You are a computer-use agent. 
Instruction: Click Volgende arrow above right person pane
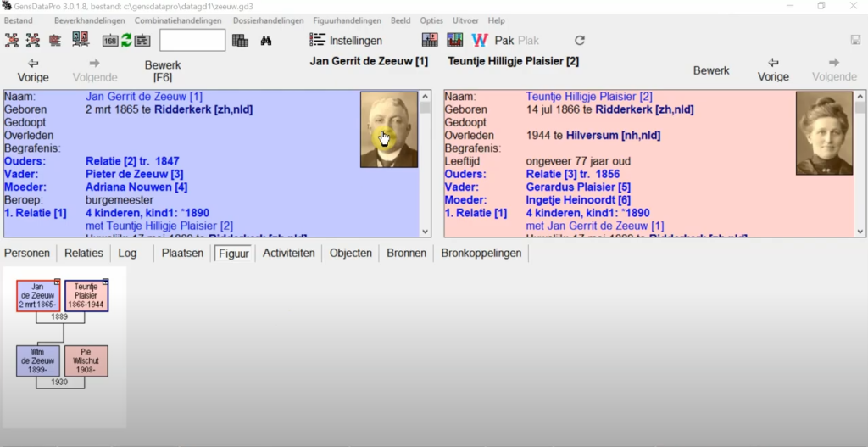834,70
